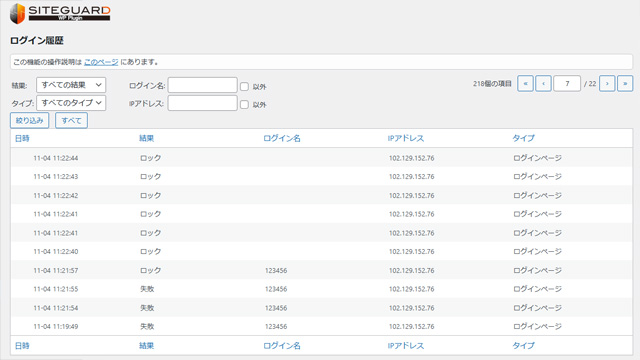Viewport: 640px width, 360px height.
Task: Sort by タイプ column header at top
Action: 523,138
